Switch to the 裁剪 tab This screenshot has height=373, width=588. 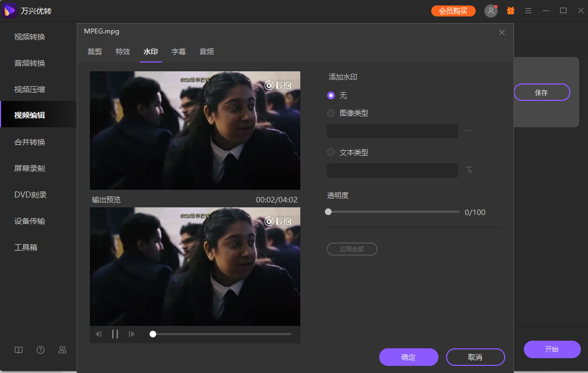(x=95, y=52)
